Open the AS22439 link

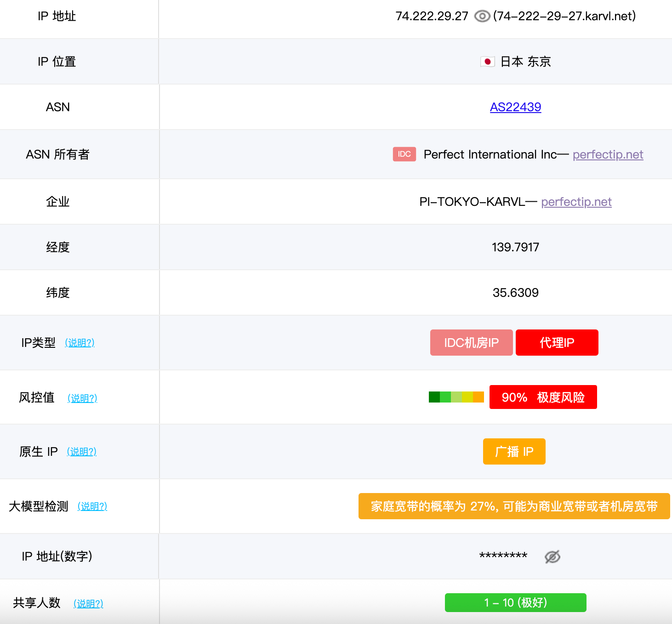coord(515,107)
